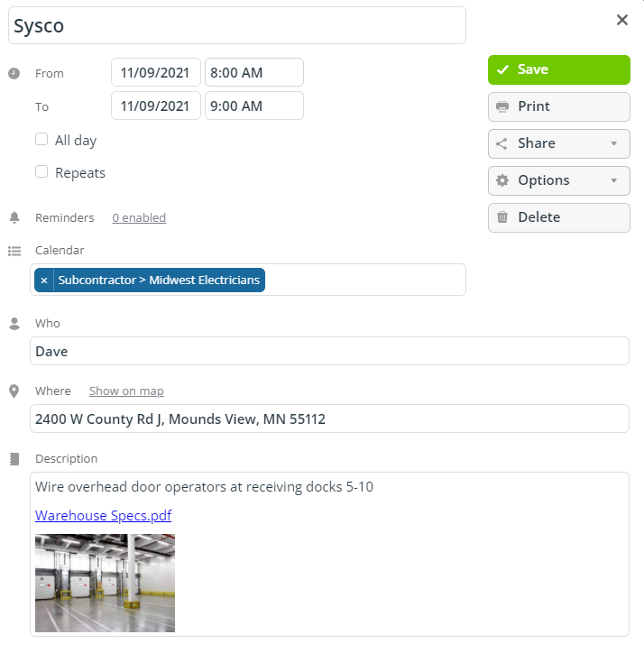Screen dimensions: 644x653
Task: Enable the All day checkbox
Action: pos(41,139)
